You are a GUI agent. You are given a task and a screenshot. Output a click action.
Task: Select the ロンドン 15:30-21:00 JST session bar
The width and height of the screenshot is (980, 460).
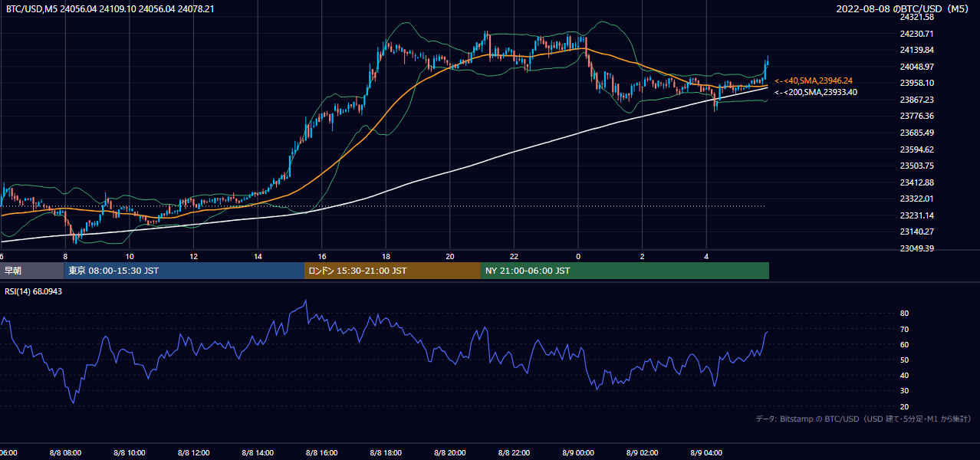393,271
